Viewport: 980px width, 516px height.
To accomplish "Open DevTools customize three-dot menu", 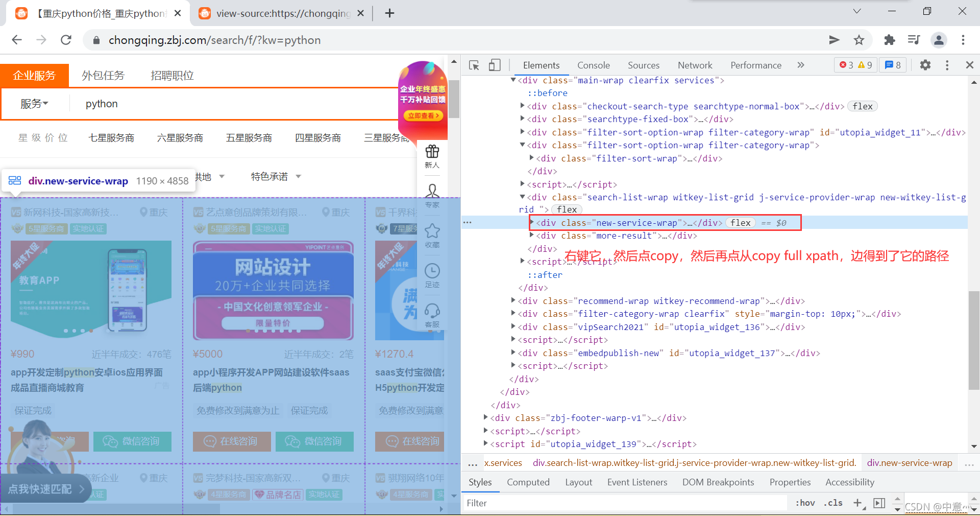I will pos(947,65).
